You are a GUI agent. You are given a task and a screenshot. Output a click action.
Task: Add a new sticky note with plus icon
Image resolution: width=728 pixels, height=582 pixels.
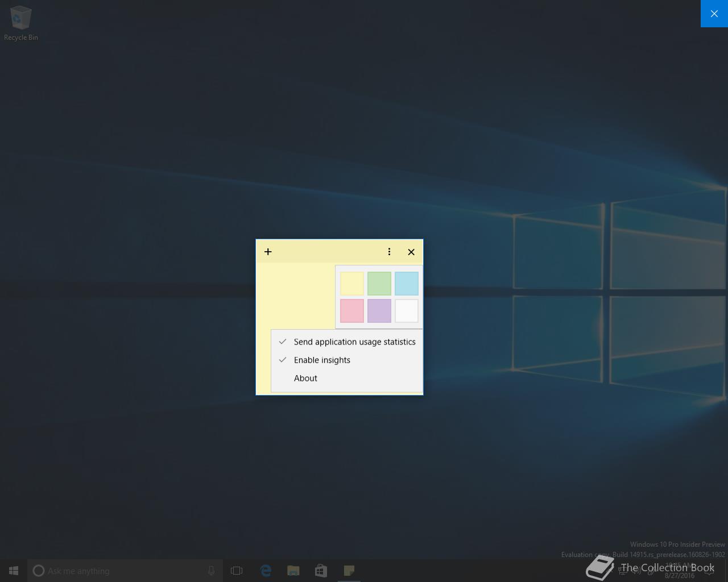point(268,252)
